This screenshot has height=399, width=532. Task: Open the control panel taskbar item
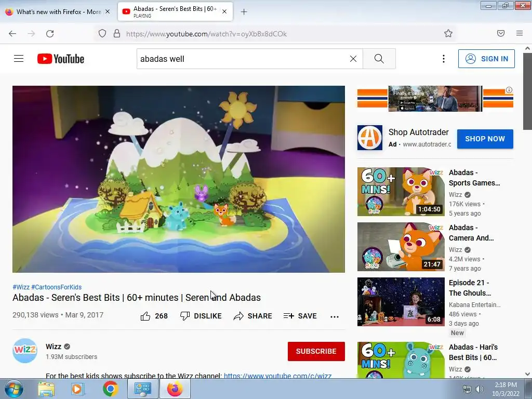pos(142,389)
